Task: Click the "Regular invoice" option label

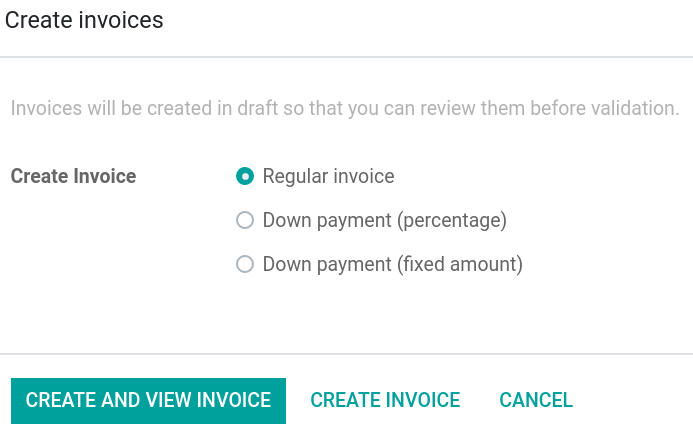Action: pos(328,177)
